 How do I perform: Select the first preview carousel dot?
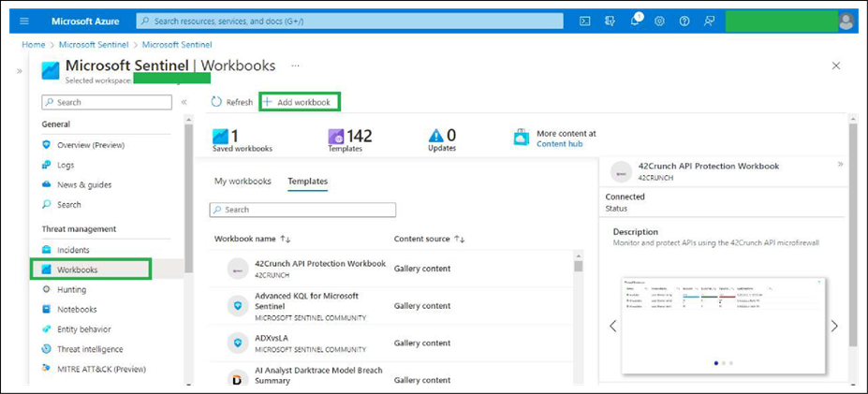coord(716,363)
